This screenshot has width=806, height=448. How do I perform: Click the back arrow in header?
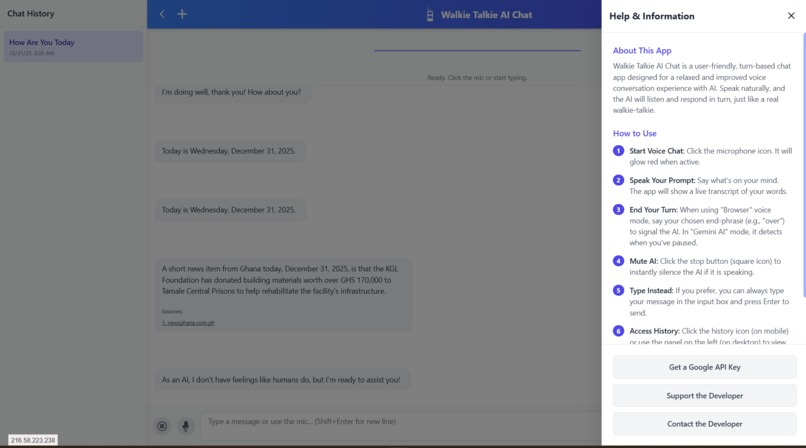tap(162, 14)
